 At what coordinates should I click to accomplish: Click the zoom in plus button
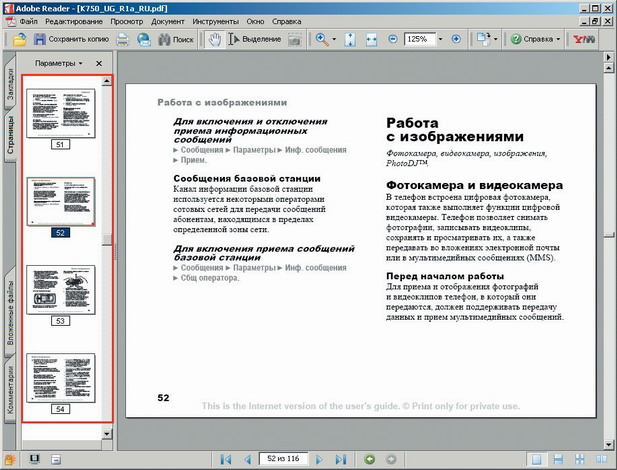tap(456, 39)
